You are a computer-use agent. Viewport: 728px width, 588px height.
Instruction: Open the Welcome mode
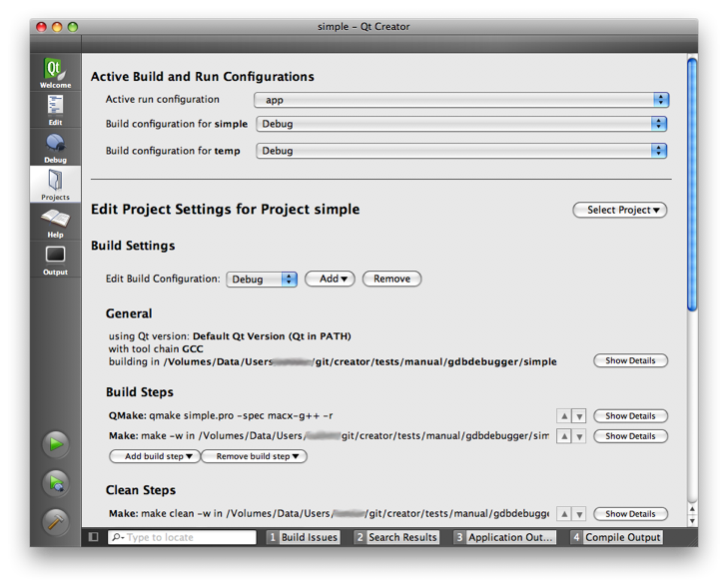coord(55,72)
